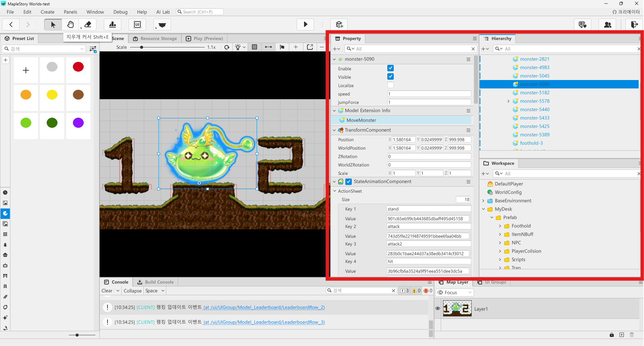Toggle the grid display icon
The width and height of the screenshot is (644, 346).
tap(254, 47)
